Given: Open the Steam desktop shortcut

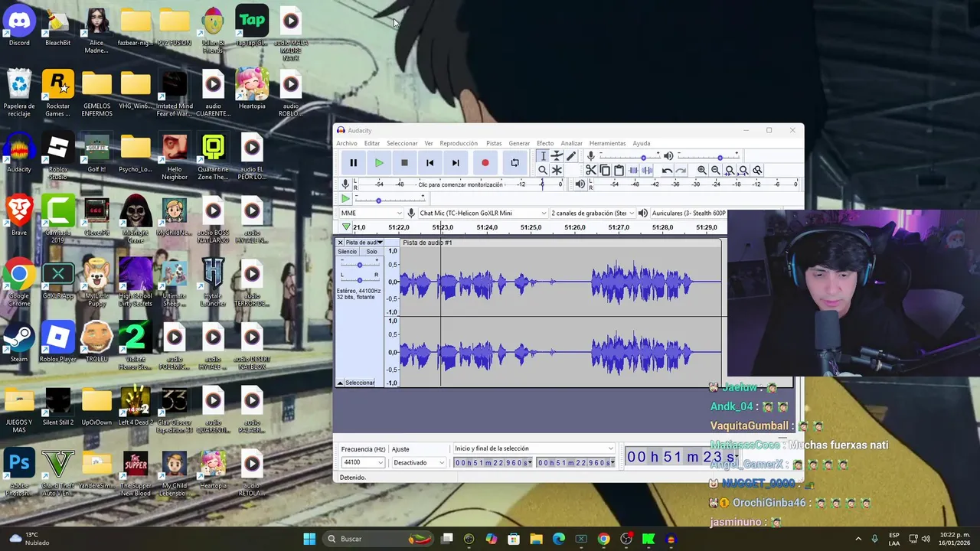Looking at the screenshot, I should click(19, 343).
